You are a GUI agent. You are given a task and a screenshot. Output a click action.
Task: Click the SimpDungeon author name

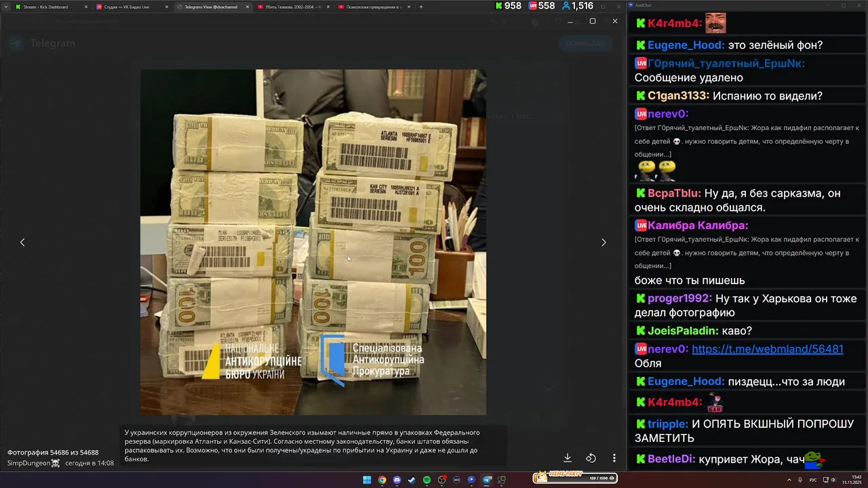(x=28, y=463)
